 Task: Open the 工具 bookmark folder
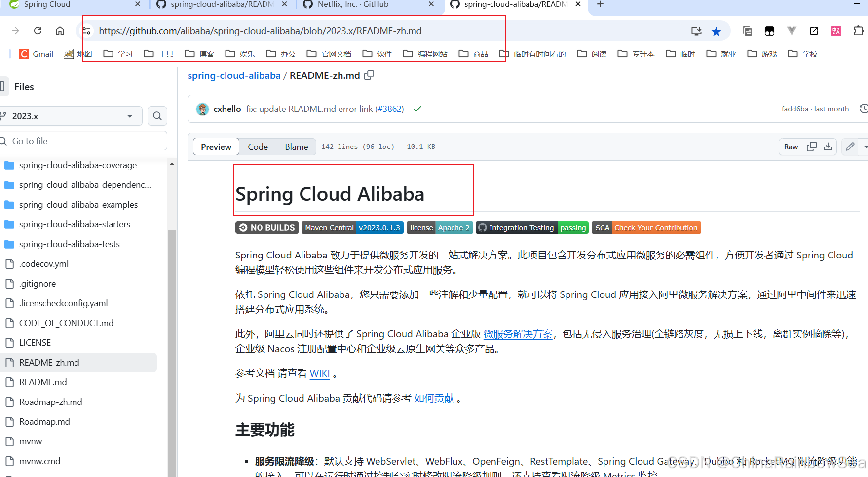pos(158,54)
